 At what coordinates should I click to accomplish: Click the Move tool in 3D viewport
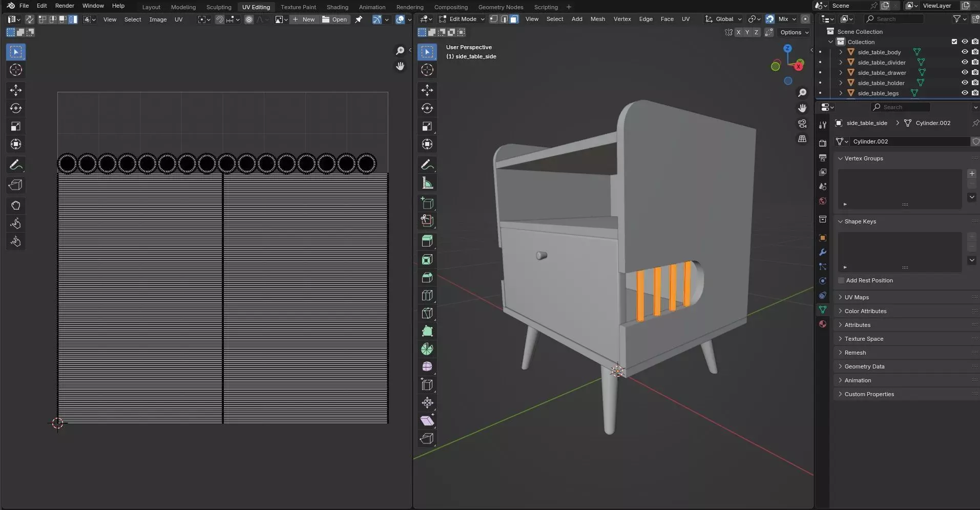pos(427,90)
